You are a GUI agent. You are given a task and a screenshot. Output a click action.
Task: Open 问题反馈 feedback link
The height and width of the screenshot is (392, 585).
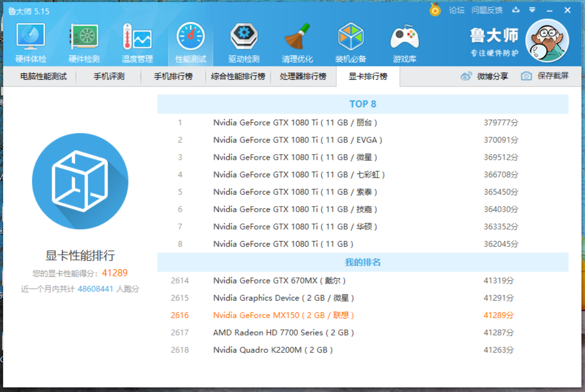[x=487, y=10]
